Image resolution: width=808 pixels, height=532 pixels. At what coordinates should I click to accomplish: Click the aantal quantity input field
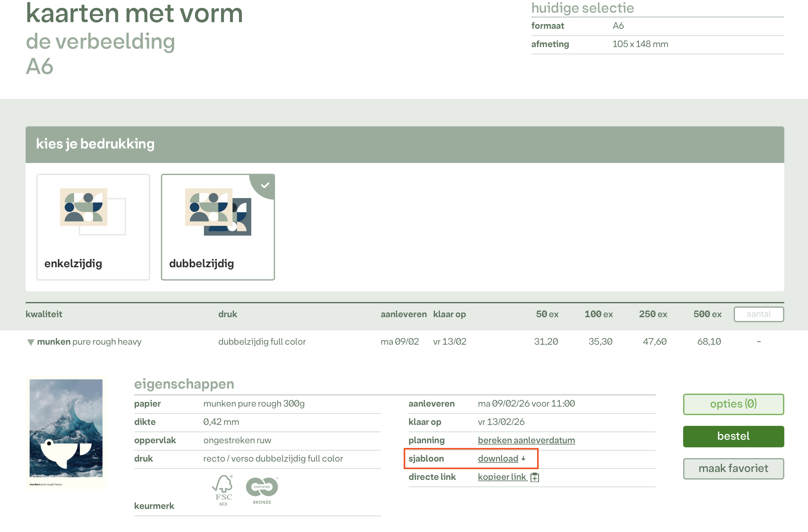pos(758,314)
